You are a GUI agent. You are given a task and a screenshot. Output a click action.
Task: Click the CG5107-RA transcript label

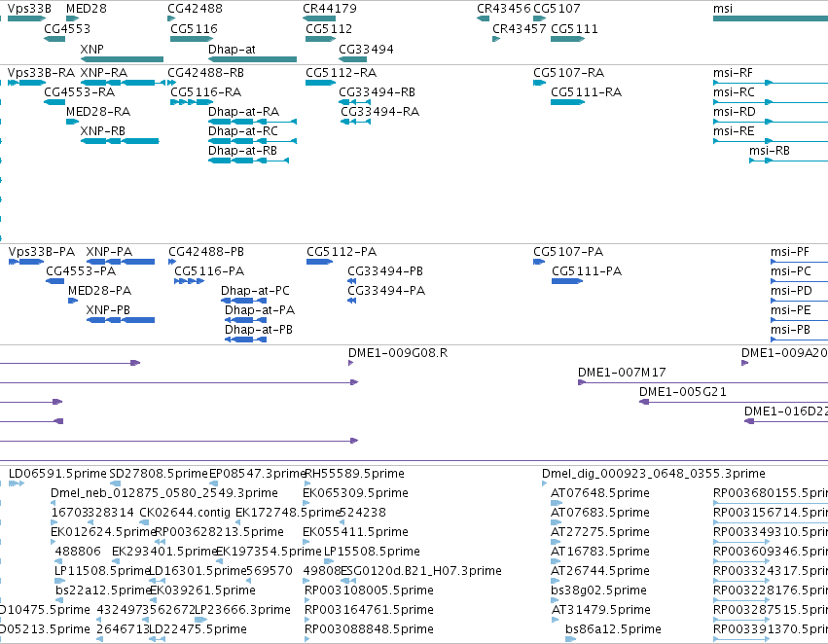(568, 72)
